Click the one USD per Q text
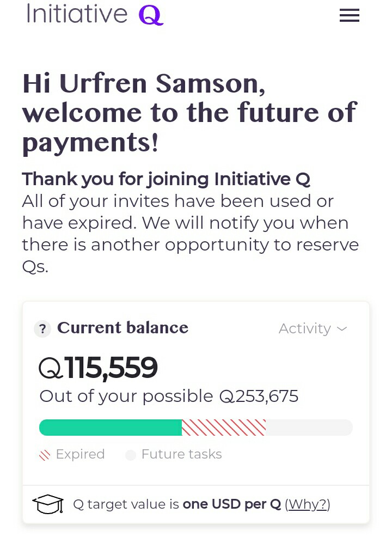The height and width of the screenshot is (537, 392). coord(232,504)
